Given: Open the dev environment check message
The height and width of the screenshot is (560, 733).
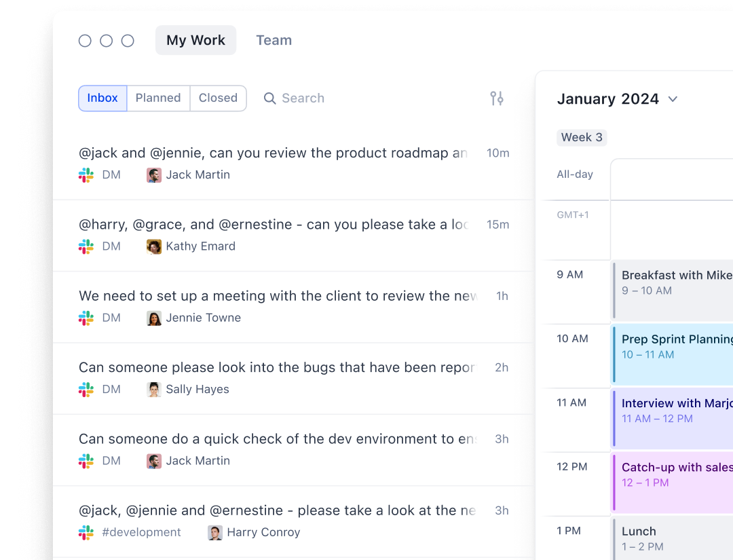Looking at the screenshot, I should pos(294,450).
